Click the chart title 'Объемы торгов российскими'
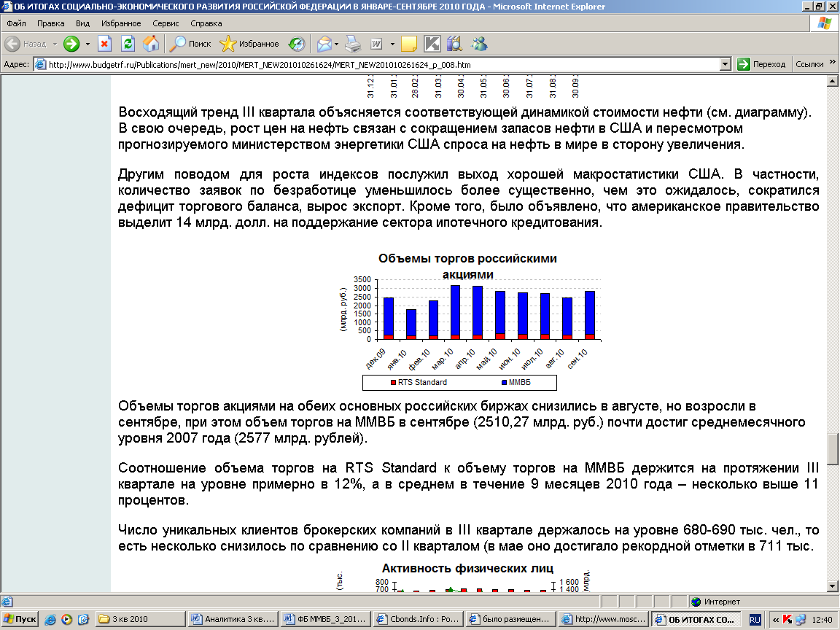 click(467, 259)
